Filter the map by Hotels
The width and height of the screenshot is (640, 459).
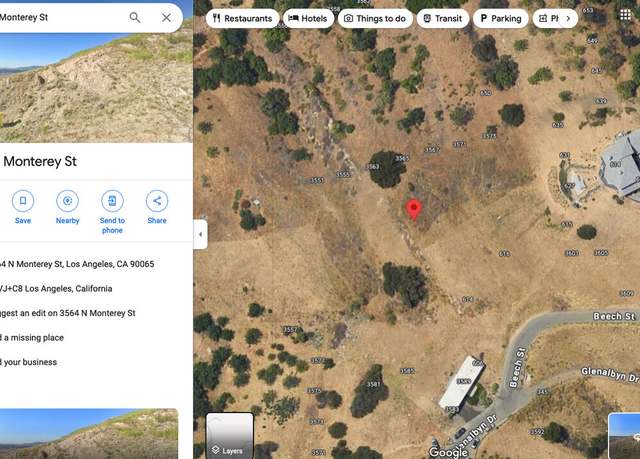pos(308,18)
